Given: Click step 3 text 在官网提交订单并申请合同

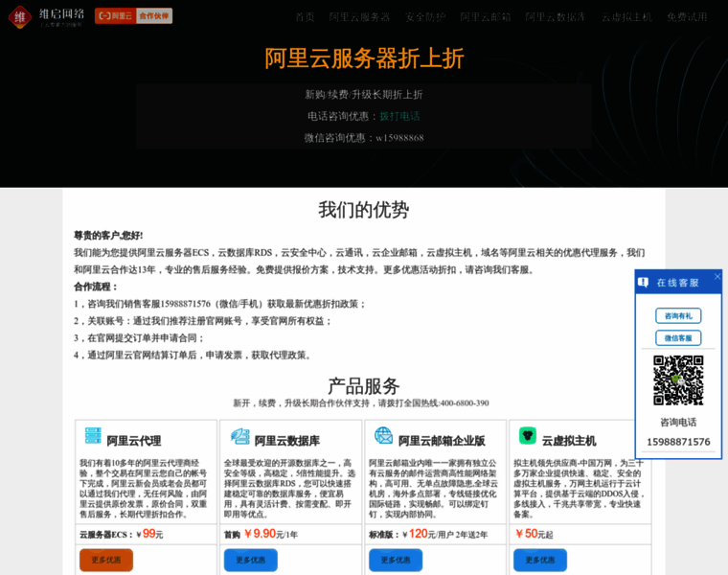Looking at the screenshot, I should 138,338.
